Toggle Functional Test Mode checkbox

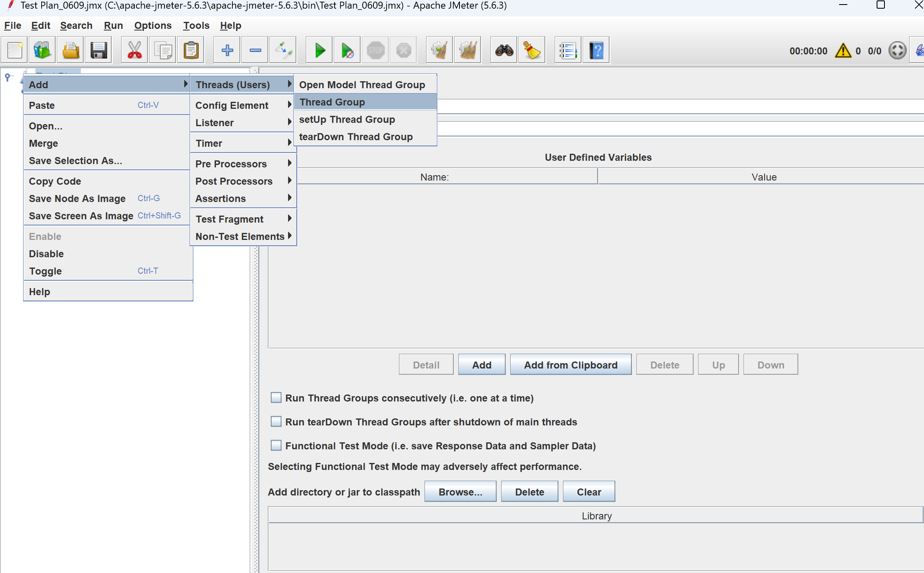[276, 446]
